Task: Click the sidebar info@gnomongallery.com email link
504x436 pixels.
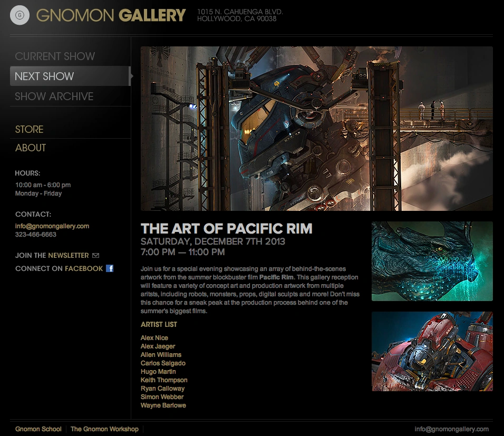Action: (52, 226)
